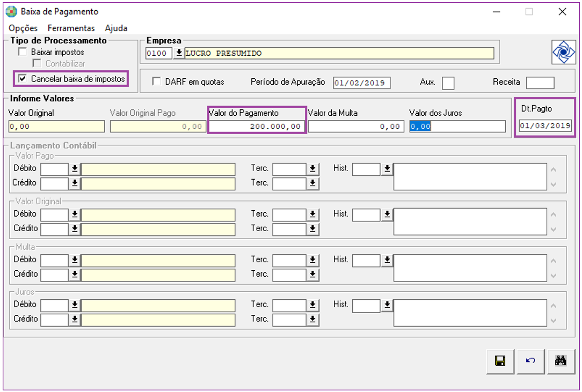Open Juros Hist. dropdown
The image size is (582, 392).
(387, 305)
